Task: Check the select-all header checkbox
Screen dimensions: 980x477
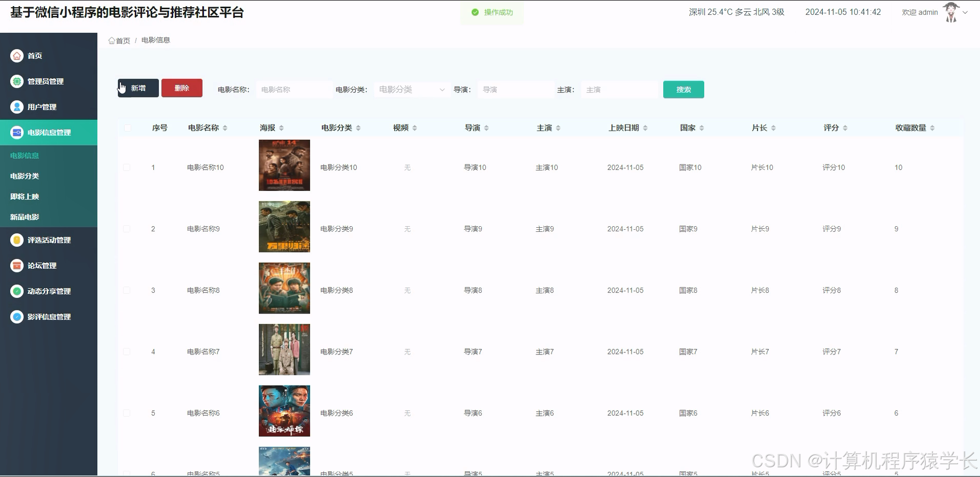Action: pos(127,128)
